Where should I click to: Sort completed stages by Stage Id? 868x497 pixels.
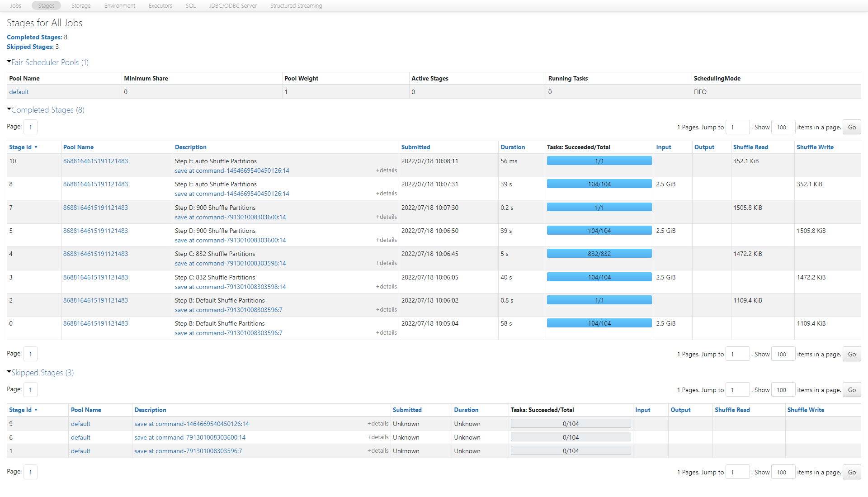pos(23,147)
